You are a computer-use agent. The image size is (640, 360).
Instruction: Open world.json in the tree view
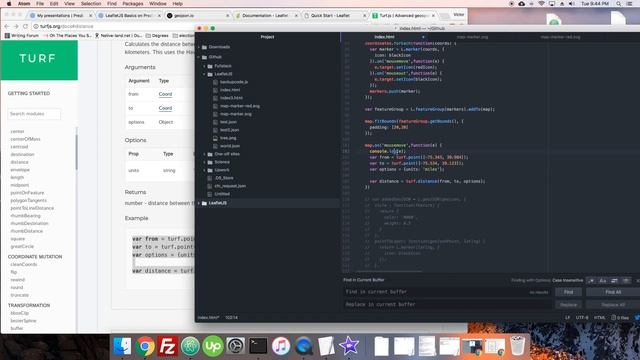tap(230, 146)
